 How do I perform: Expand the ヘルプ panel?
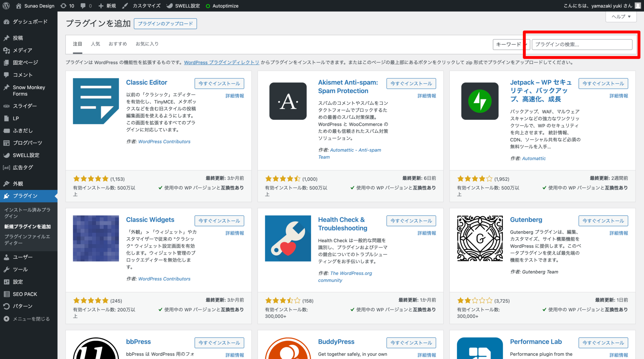pyautogui.click(x=621, y=16)
